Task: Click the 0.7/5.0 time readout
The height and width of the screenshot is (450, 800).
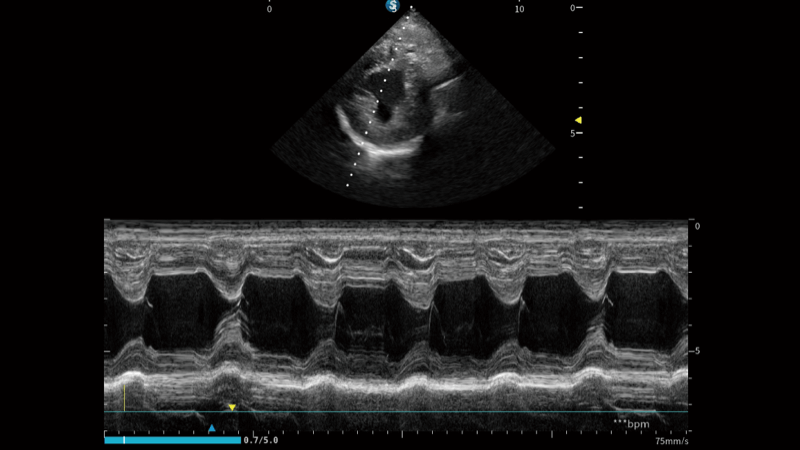Action: (263, 439)
